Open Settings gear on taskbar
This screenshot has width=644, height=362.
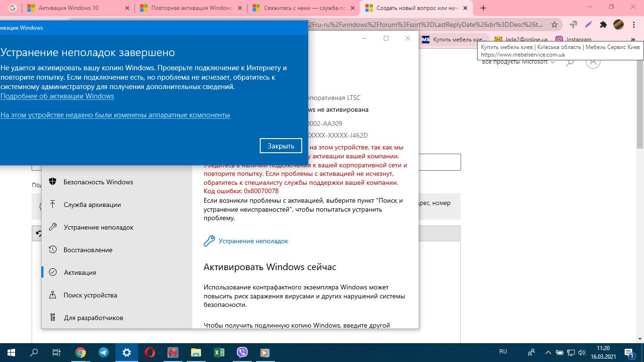pyautogui.click(x=126, y=352)
